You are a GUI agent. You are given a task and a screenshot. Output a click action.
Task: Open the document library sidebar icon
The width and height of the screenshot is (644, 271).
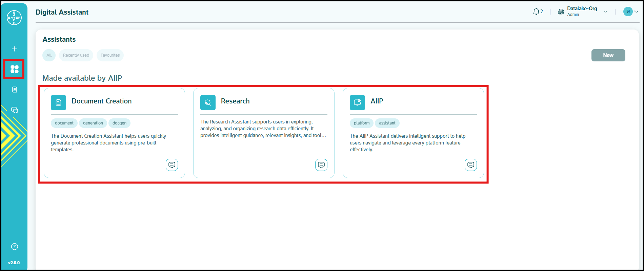14,90
